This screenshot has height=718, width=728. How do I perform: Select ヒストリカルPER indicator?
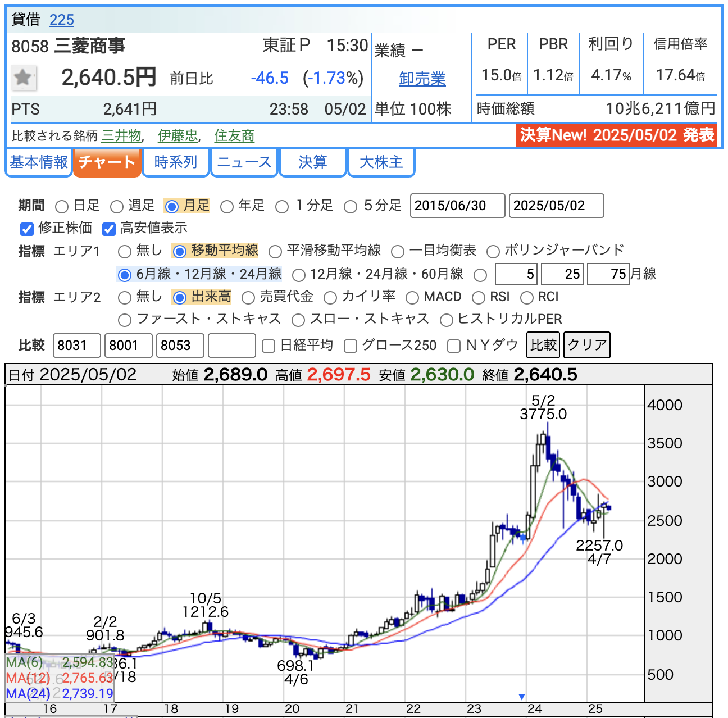pyautogui.click(x=447, y=320)
